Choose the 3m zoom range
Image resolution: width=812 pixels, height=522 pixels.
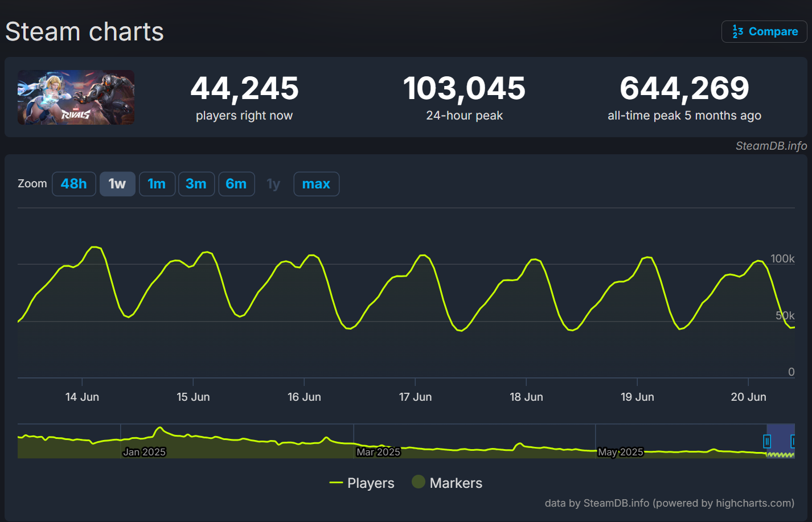coord(196,184)
